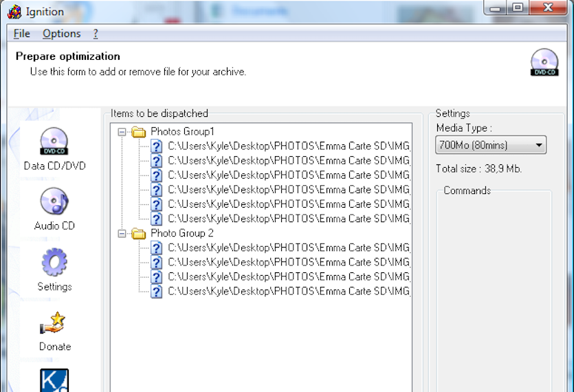Select last file under Photos Group1
Screen dimensions: 574x392
289,219
